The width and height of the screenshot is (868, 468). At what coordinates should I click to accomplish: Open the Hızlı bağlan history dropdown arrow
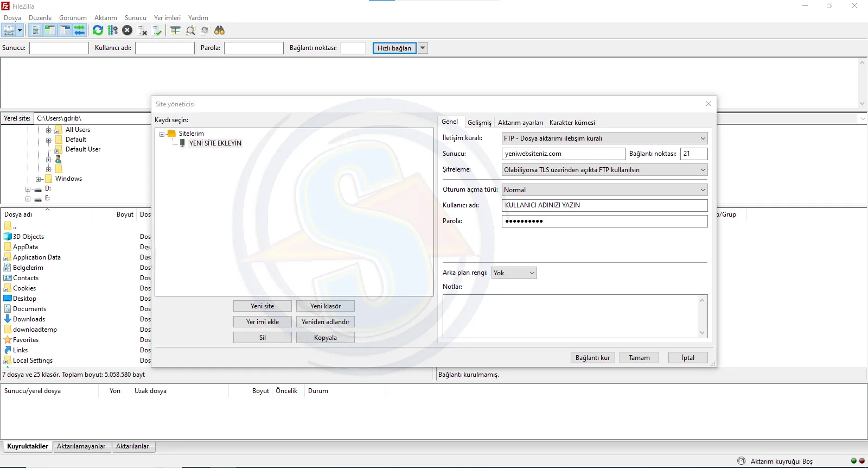coord(423,48)
